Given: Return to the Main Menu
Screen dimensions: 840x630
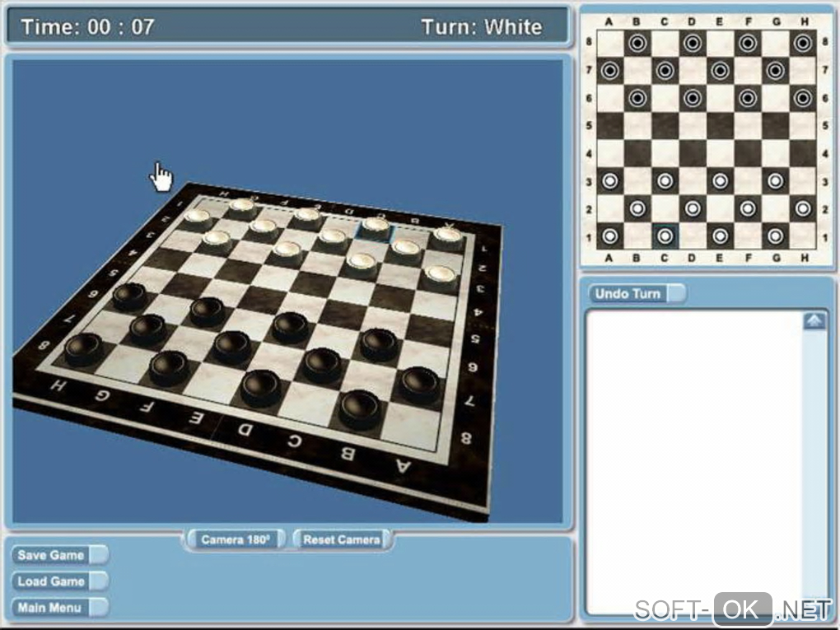Looking at the screenshot, I should [60, 608].
